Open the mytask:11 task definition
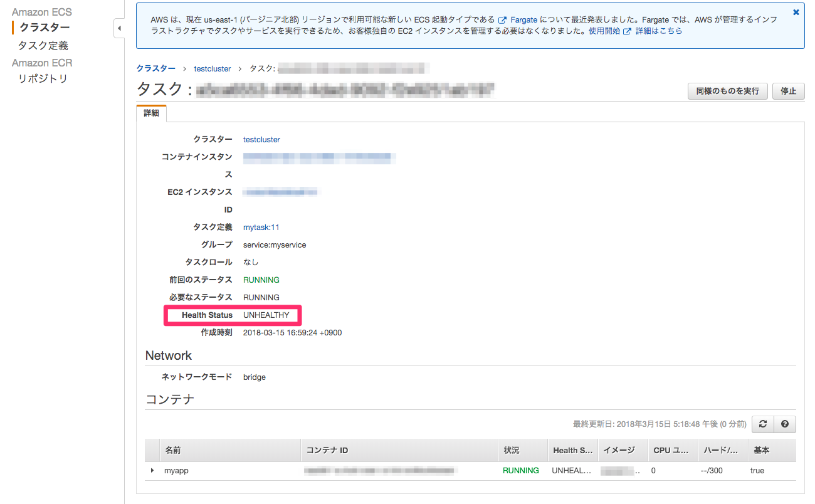The image size is (815, 504). (261, 227)
